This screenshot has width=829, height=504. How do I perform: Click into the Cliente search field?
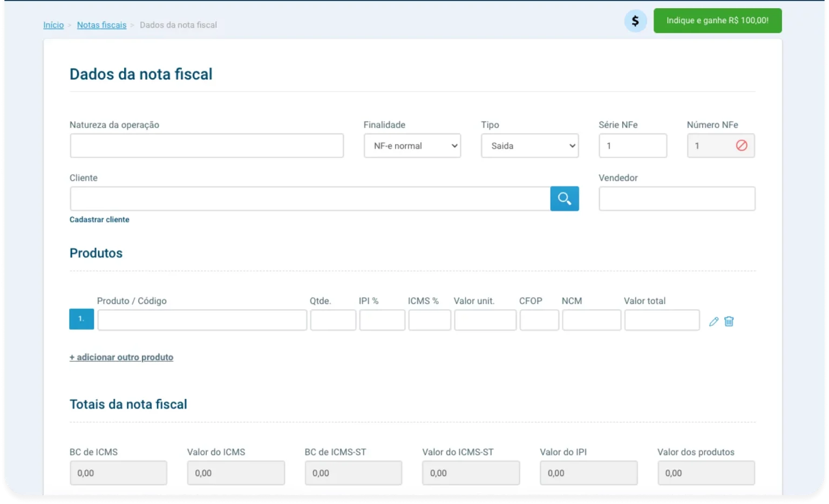click(310, 199)
